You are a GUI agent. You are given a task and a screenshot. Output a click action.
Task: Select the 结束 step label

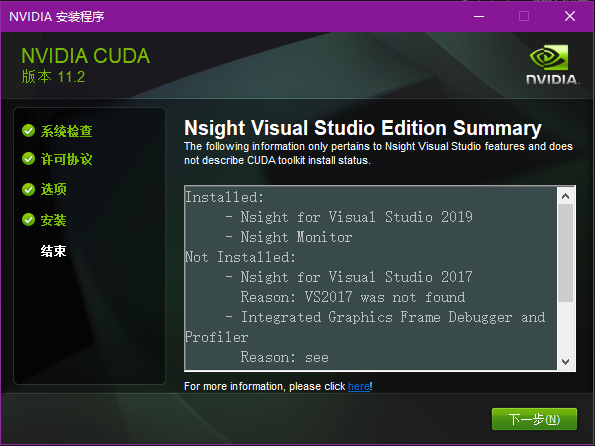pos(54,251)
